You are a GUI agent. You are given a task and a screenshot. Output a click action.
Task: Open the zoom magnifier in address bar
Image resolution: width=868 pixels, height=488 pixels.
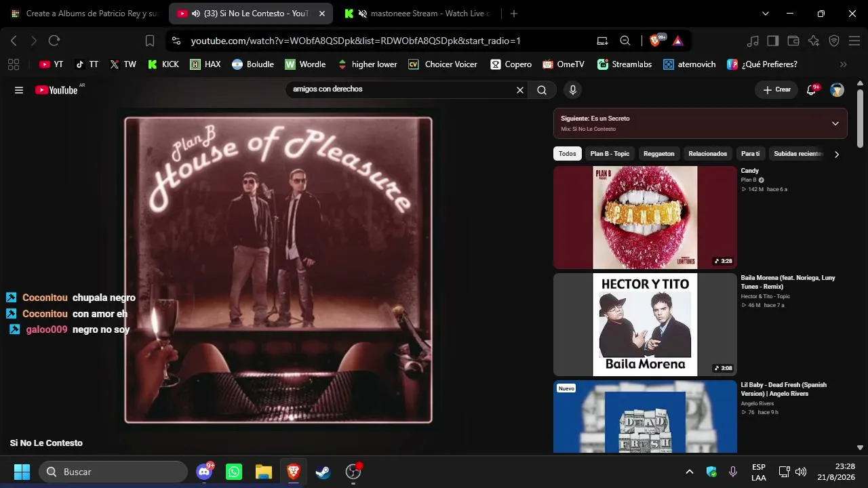(625, 41)
